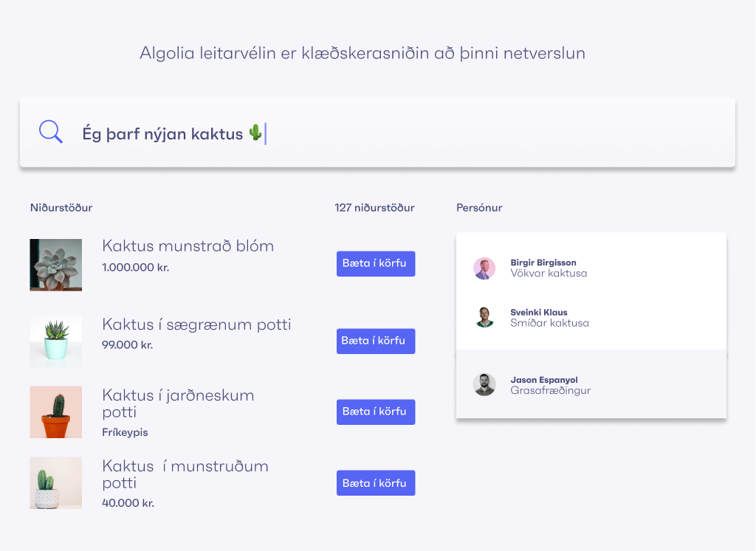Click the magnifying glass search icon

point(50,132)
